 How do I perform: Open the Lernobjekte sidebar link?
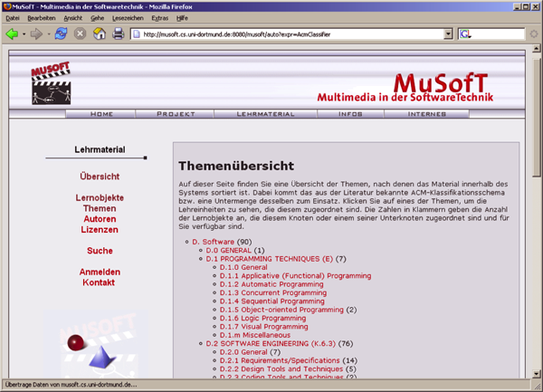(100, 197)
